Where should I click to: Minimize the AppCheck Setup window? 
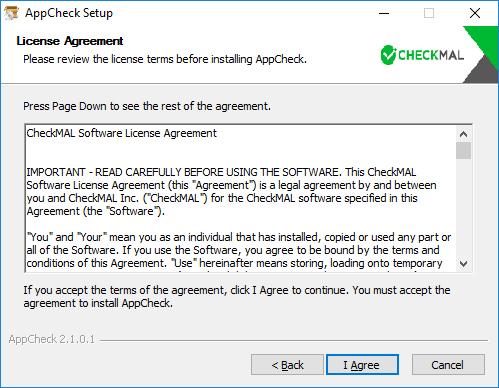384,13
